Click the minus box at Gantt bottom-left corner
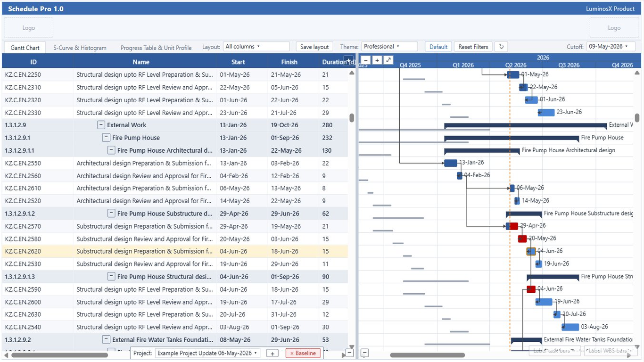Viewport: 644px width, 362px height. 364,353
